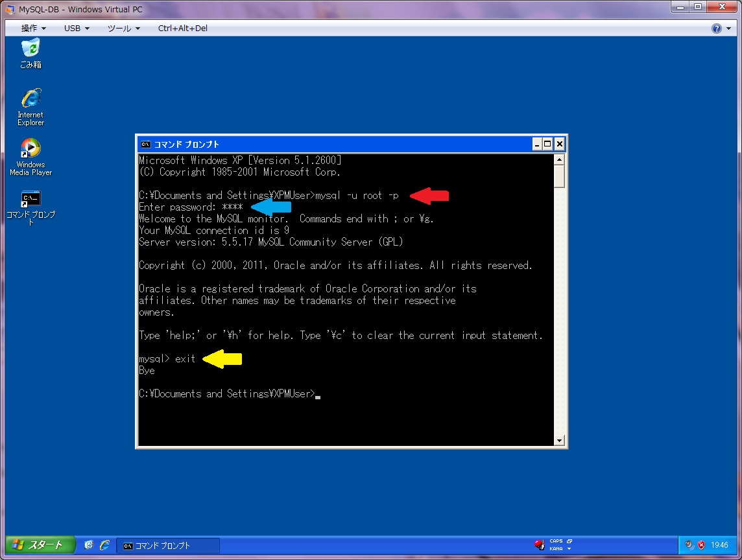Select the ごみ箱 recycle bin desktop icon
The height and width of the screenshot is (560, 742).
(x=30, y=54)
